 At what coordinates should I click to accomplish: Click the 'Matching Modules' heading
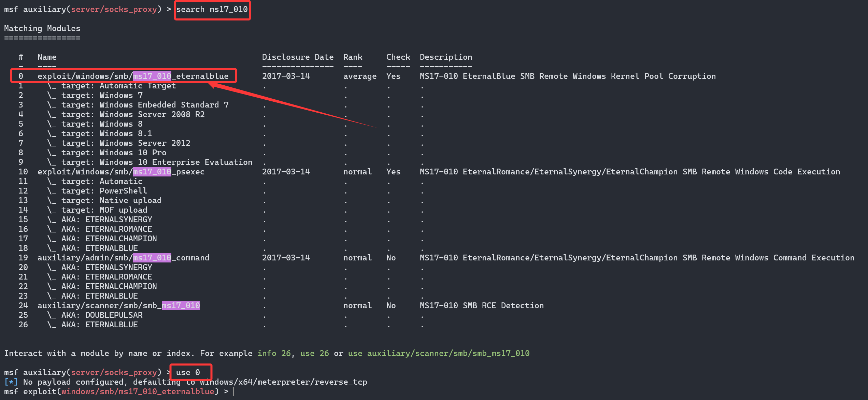coord(42,28)
